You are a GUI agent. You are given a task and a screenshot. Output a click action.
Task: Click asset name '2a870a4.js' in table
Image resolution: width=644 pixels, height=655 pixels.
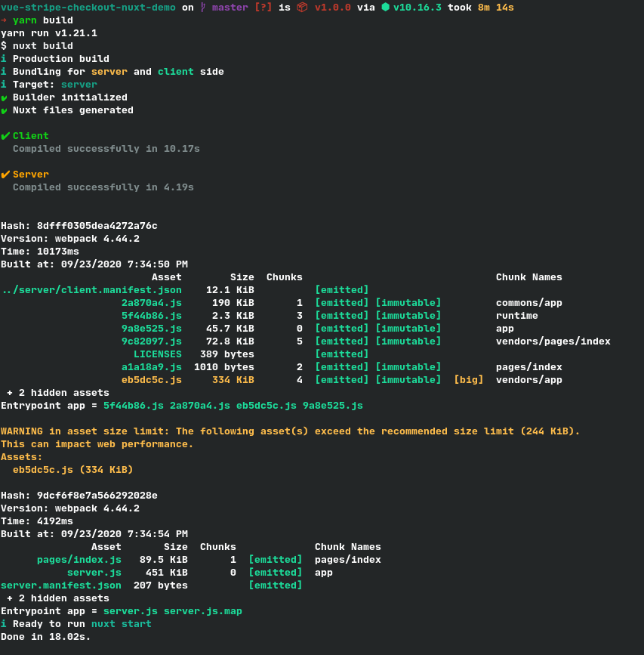click(x=152, y=303)
